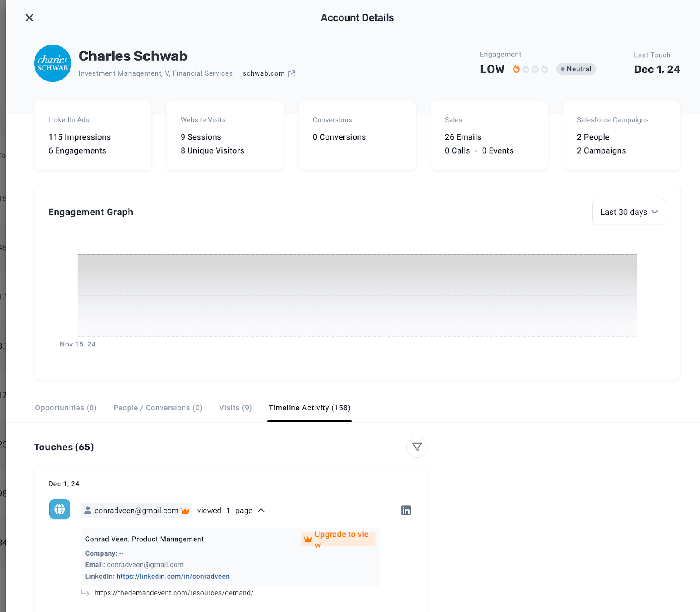Click the thedemandevent.com resources URL

(174, 593)
